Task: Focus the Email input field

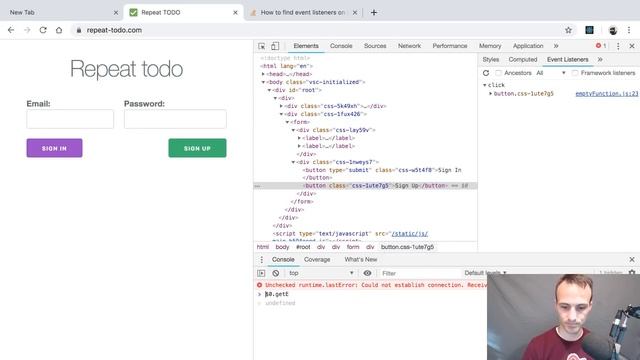Action: (x=70, y=119)
